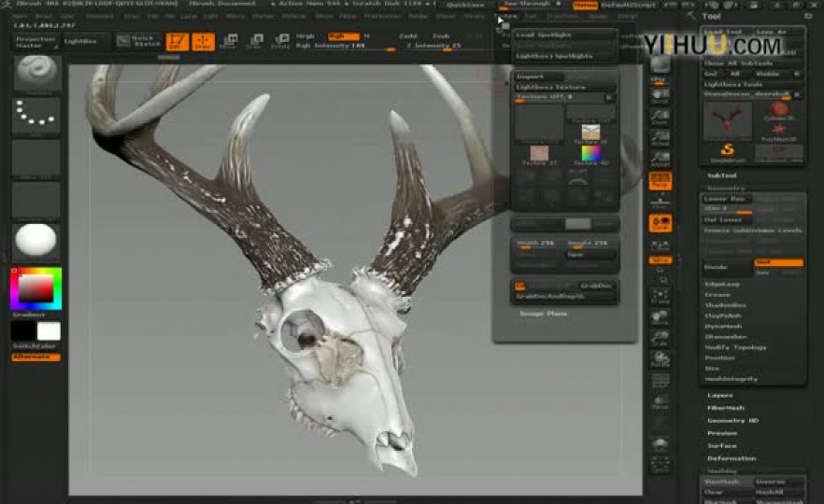
Task: Expand the Surface section
Action: pos(721,446)
